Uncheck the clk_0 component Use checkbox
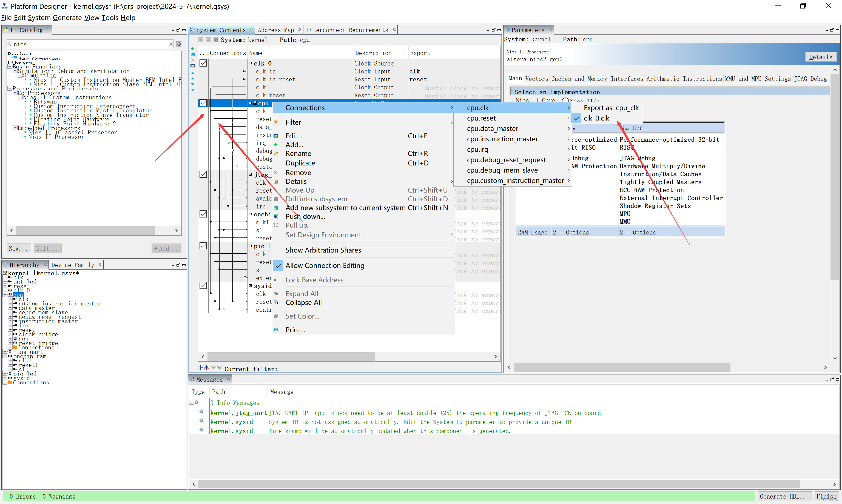Viewport: 842px width, 504px height. tap(203, 63)
